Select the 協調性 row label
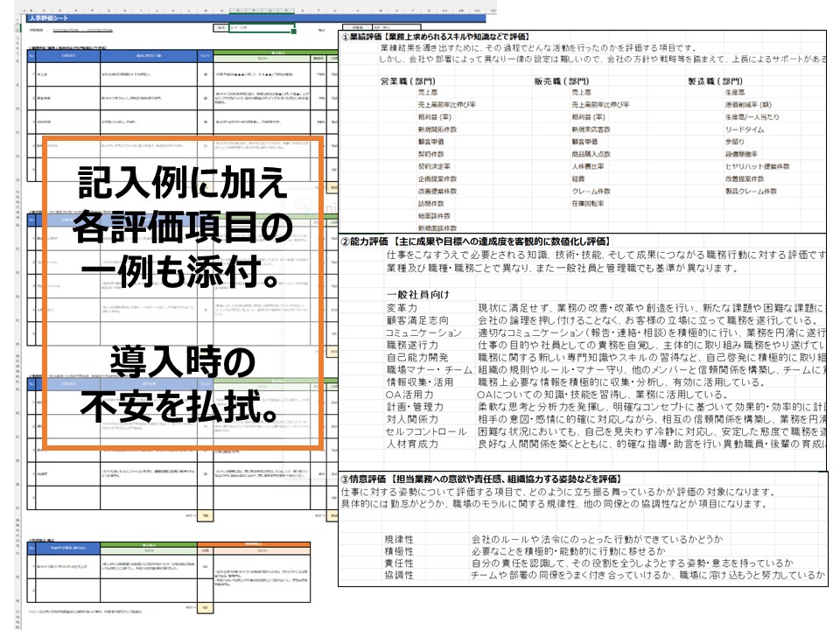840x630 pixels. click(399, 574)
